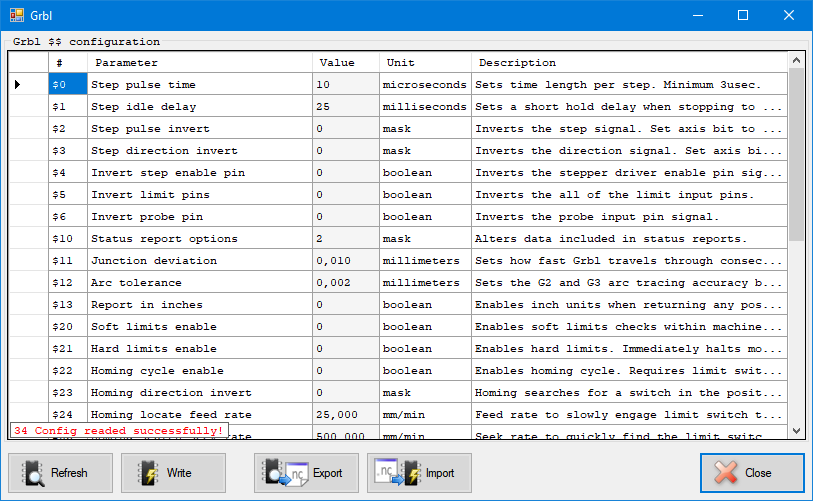Edit Homing locate feed rate value 25,000

[x=346, y=414]
